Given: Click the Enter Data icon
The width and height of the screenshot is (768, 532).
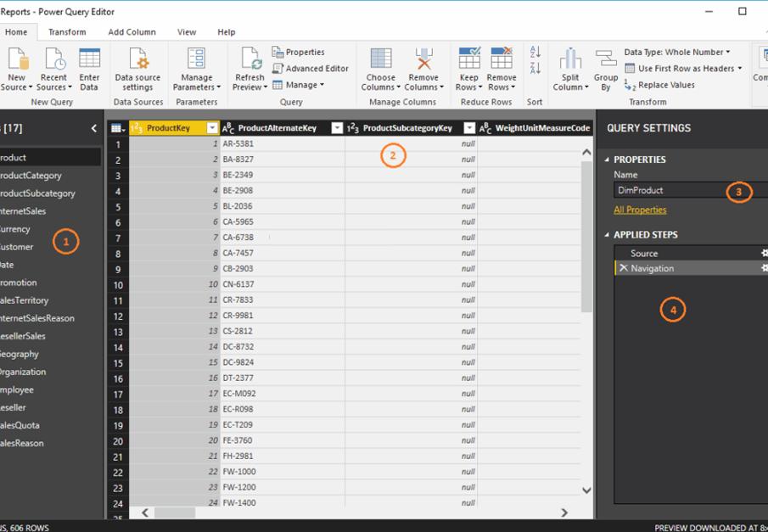Looking at the screenshot, I should click(x=89, y=59).
